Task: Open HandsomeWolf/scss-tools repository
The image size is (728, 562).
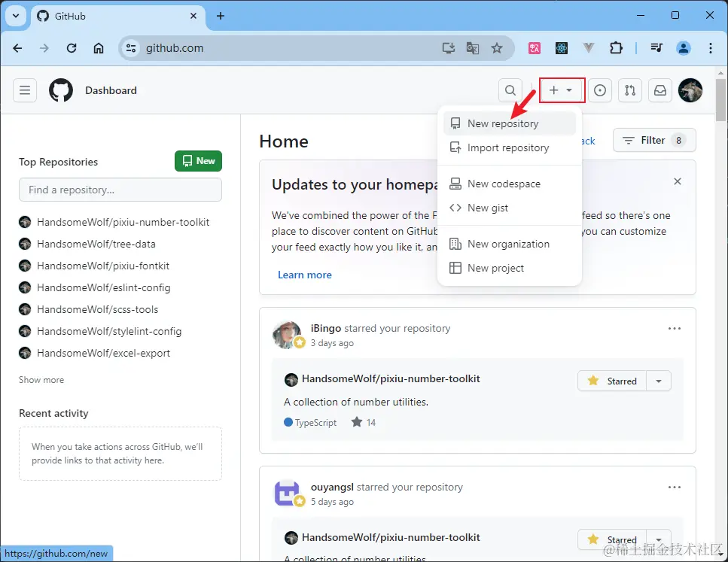Action: [x=98, y=309]
